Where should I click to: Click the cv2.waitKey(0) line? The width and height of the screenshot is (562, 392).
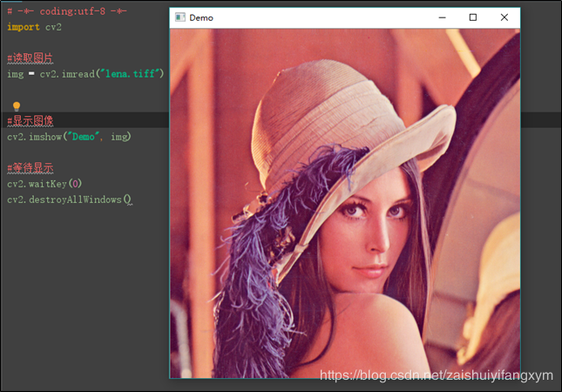[x=44, y=184]
